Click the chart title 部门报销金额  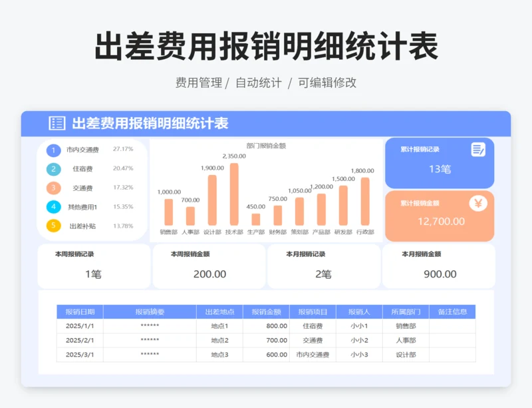[x=266, y=146]
